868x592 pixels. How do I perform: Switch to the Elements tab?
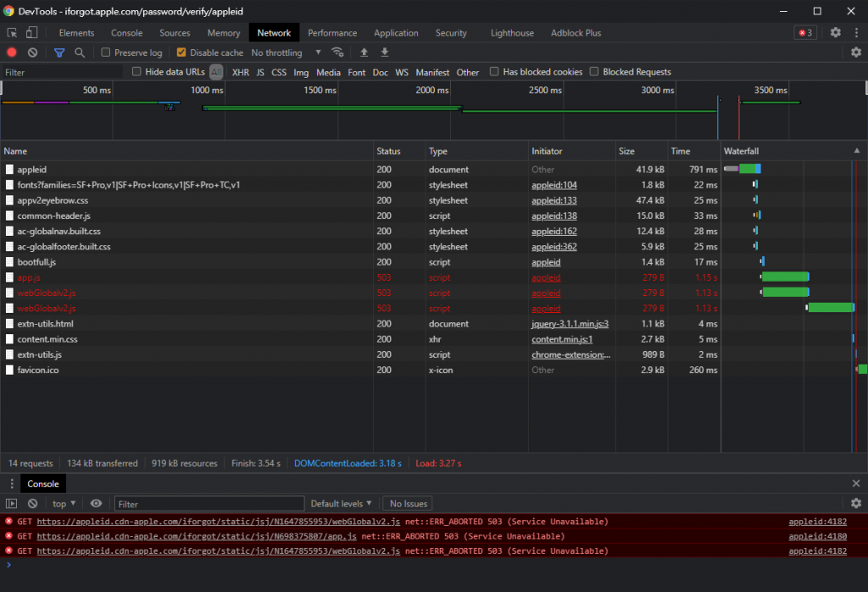coord(76,33)
